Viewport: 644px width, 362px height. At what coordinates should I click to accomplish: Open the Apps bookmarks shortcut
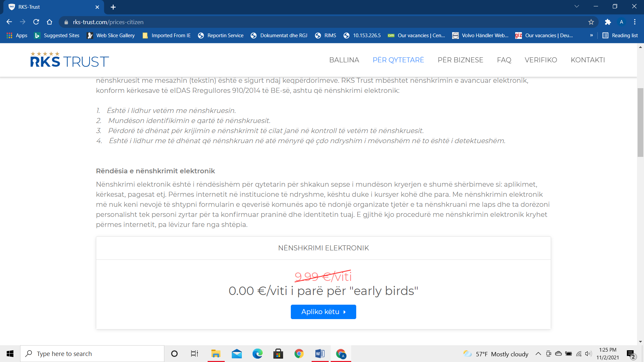tap(17, 35)
